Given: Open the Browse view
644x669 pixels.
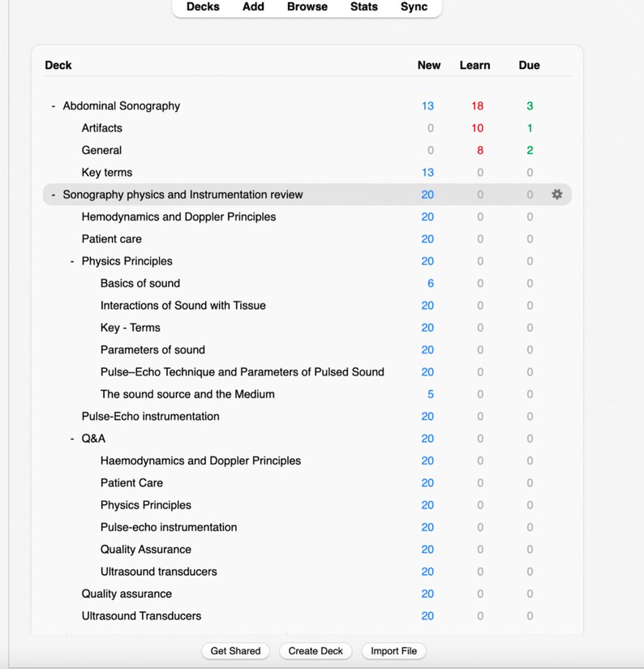Looking at the screenshot, I should click(307, 6).
